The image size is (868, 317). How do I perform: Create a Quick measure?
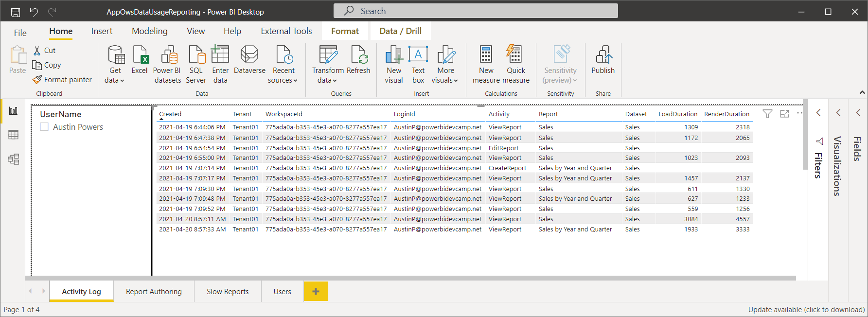point(516,65)
